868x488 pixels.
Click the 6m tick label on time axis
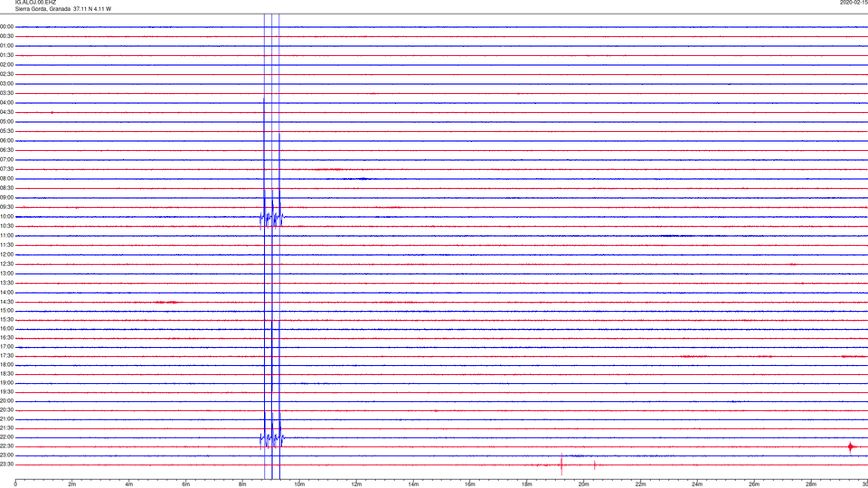(185, 484)
